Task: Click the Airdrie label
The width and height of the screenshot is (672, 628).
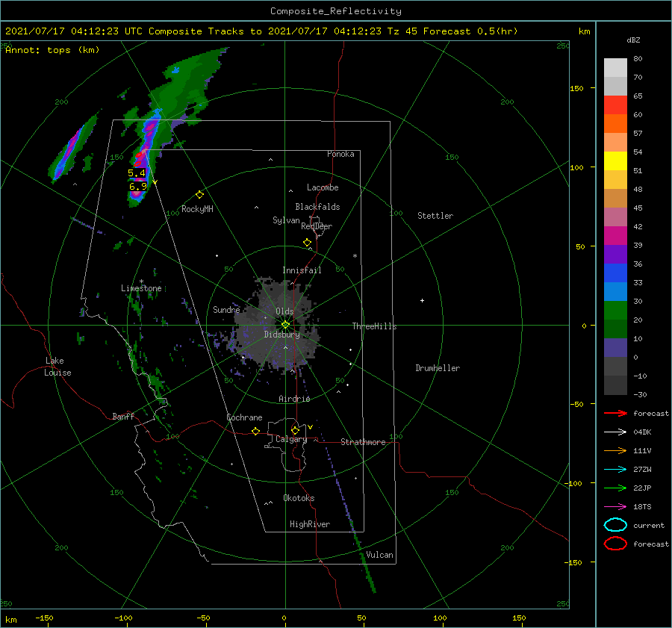Action: tap(294, 399)
